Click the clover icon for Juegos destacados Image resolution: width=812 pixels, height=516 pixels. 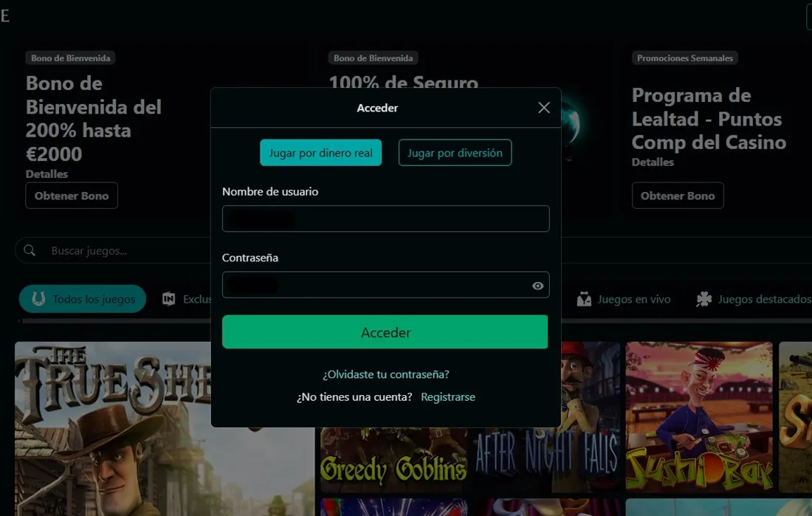(704, 299)
